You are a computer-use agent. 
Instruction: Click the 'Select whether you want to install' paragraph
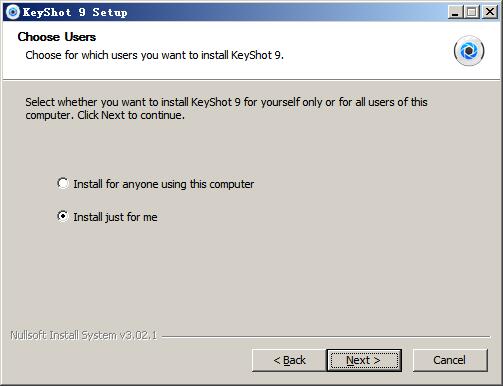click(x=226, y=108)
